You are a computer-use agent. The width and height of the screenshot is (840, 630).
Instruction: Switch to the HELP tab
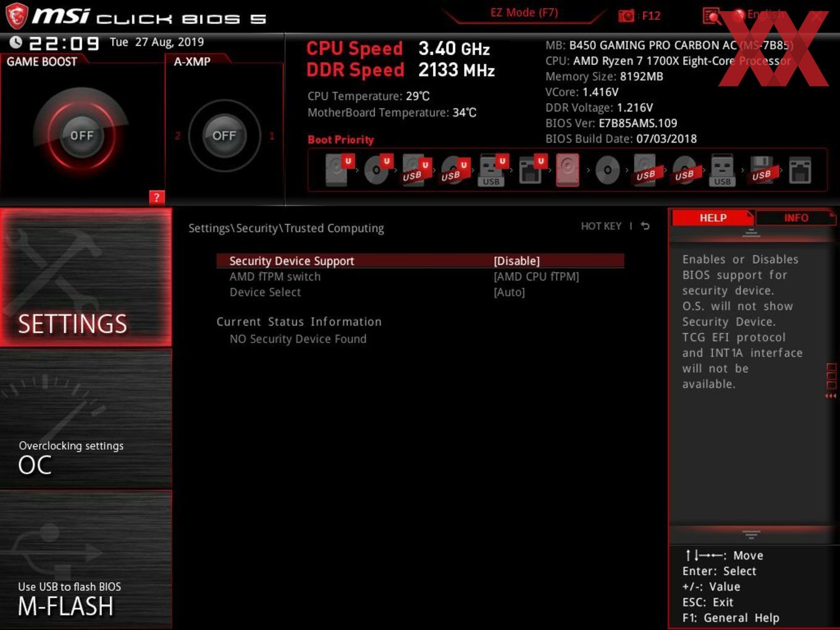[712, 217]
